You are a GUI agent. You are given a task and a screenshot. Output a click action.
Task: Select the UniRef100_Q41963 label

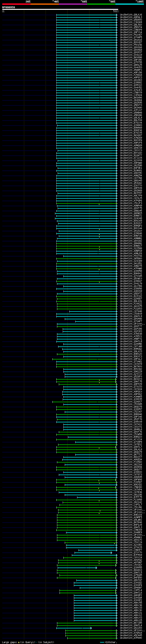(x=131, y=80)
